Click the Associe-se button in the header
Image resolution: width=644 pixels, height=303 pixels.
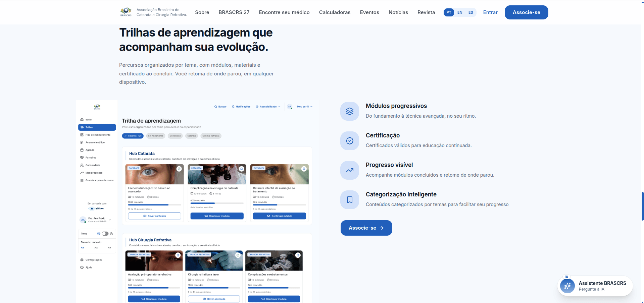[526, 12]
